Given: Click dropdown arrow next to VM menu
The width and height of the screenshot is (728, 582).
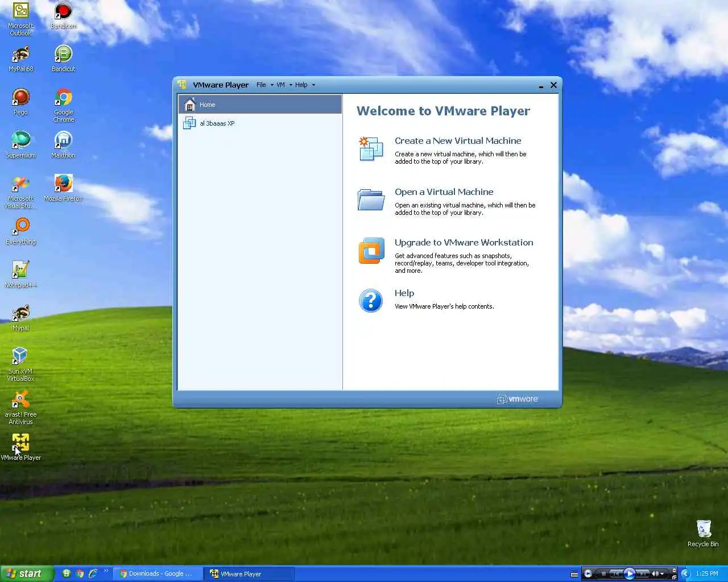Looking at the screenshot, I should 291,85.
